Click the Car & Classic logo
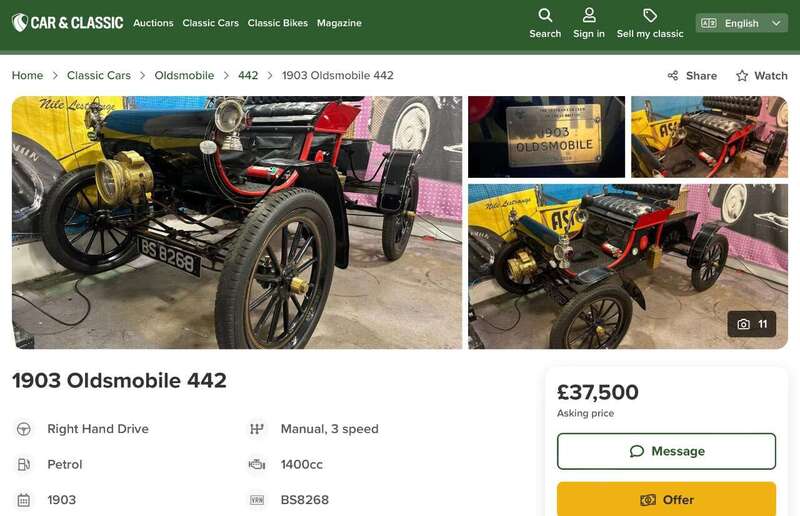This screenshot has width=800, height=516. [x=67, y=23]
